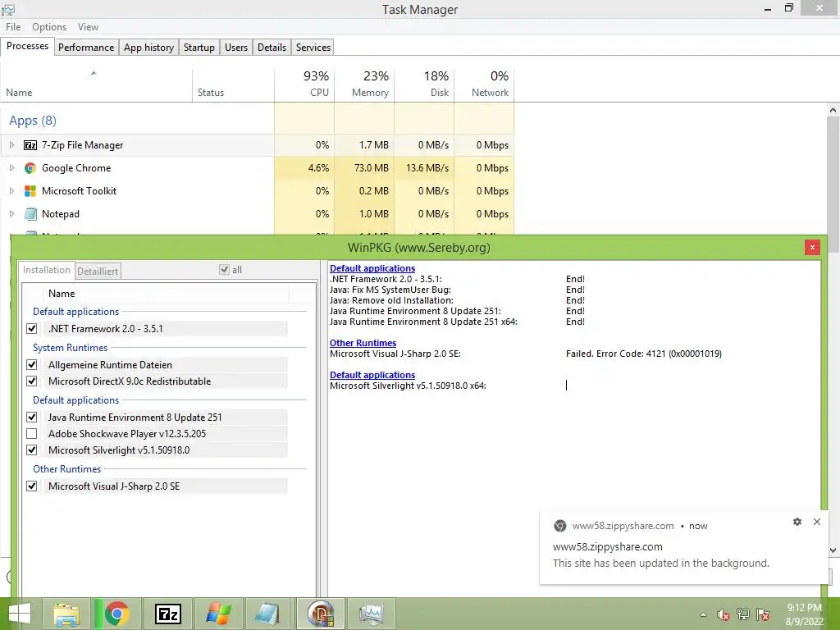The height and width of the screenshot is (630, 840).
Task: Open 7-Zip from the taskbar
Action: coord(167,614)
